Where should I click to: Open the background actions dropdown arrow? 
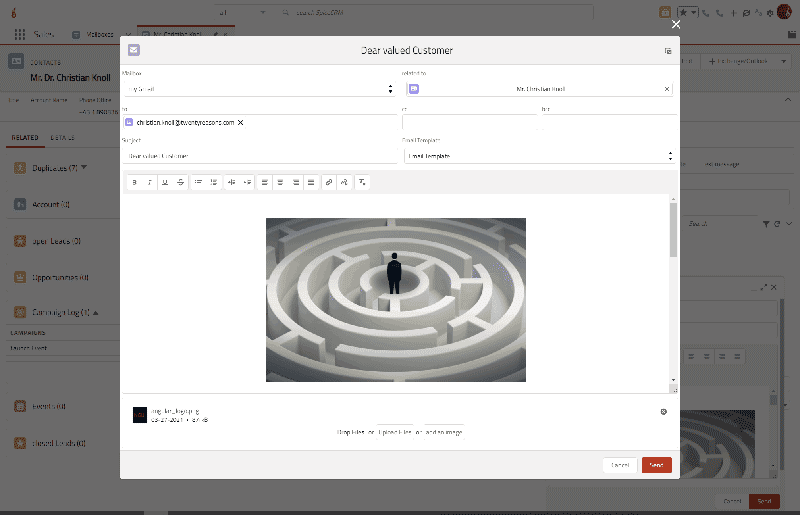pyautogui.click(x=784, y=61)
